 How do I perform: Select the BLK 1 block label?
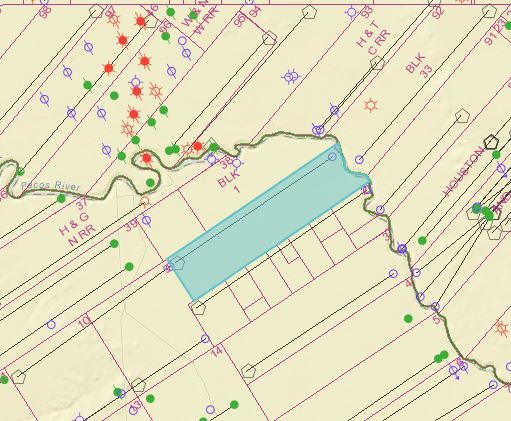230,182
